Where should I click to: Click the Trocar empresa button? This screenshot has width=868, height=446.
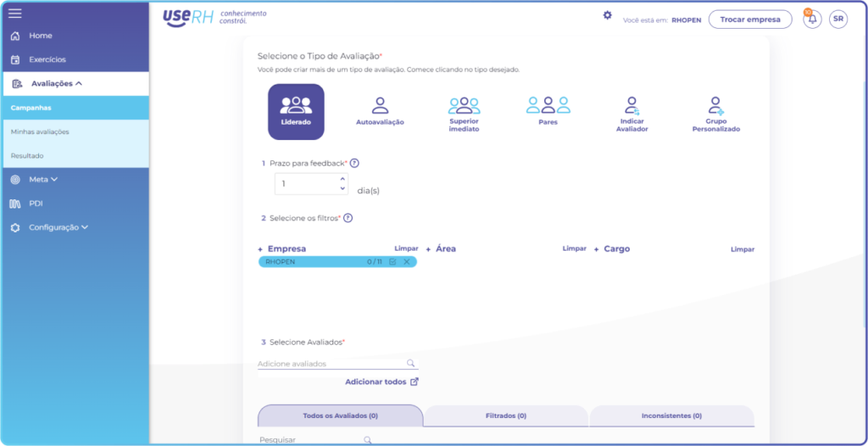click(750, 20)
